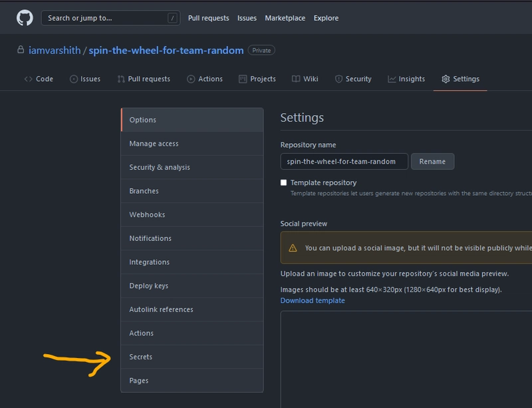Click the Settings page heading
The width and height of the screenshot is (532, 408).
click(x=302, y=118)
